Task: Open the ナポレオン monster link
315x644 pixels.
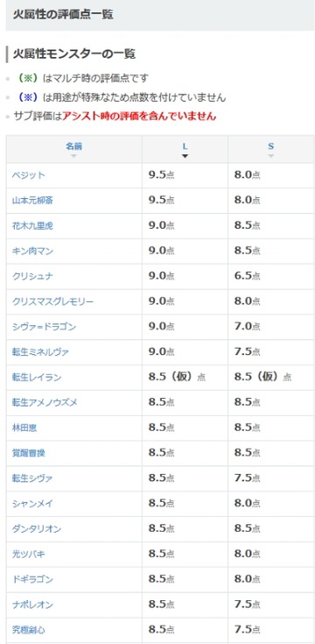Action: (x=32, y=605)
